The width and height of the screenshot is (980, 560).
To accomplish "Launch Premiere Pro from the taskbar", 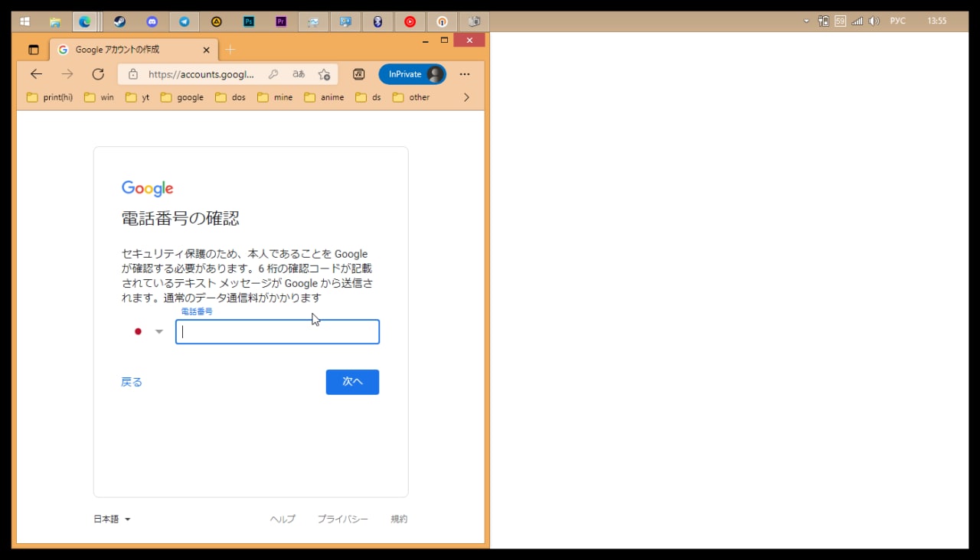I will [281, 21].
